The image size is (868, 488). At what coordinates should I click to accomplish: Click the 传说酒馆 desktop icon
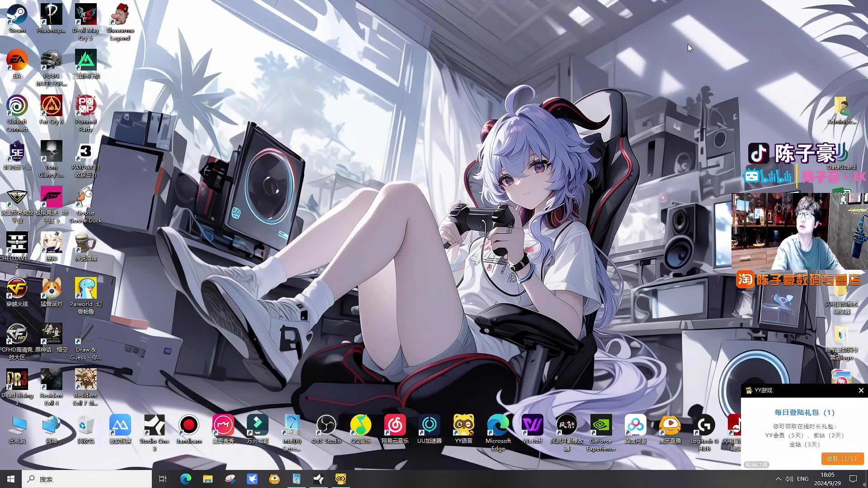pyautogui.click(x=85, y=246)
